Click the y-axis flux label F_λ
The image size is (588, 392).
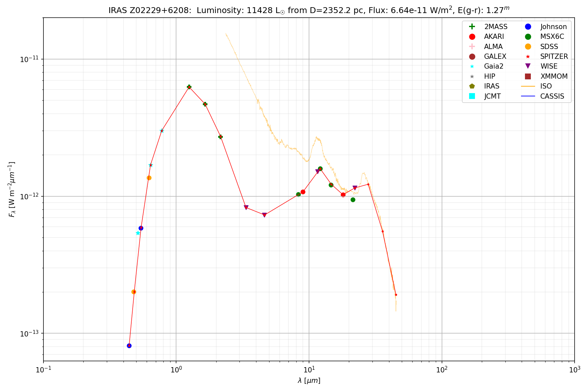coord(12,189)
